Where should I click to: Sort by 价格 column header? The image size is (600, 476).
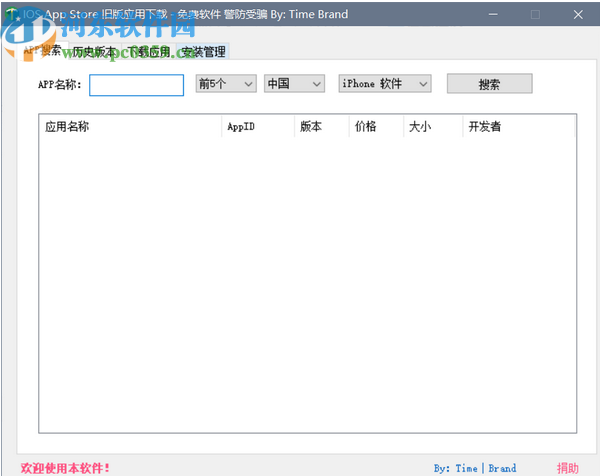(376, 126)
